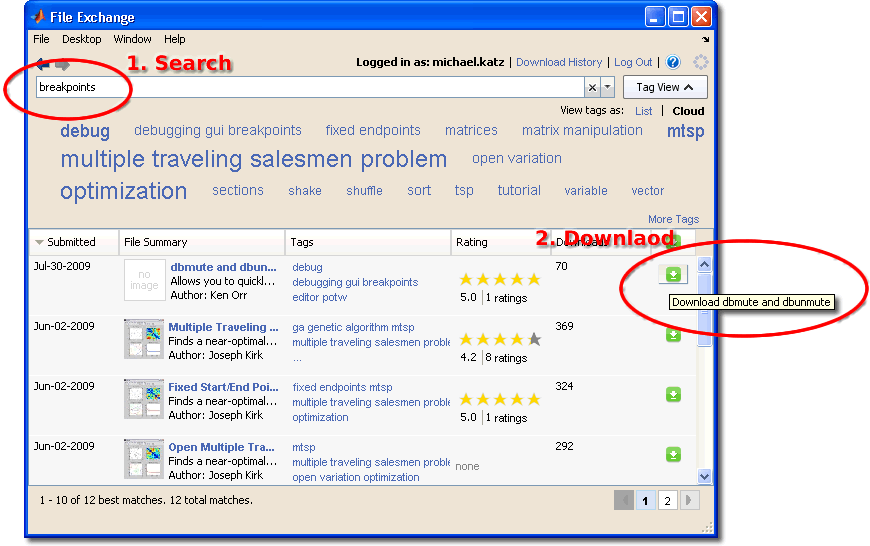Open the search history dropdown arrow
870x546 pixels.
[x=607, y=88]
